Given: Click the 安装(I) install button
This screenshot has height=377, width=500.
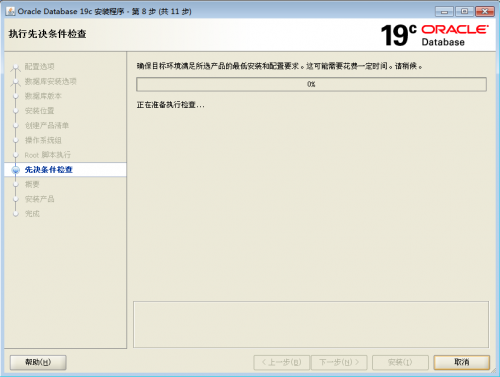Looking at the screenshot, I should pyautogui.click(x=400, y=362).
